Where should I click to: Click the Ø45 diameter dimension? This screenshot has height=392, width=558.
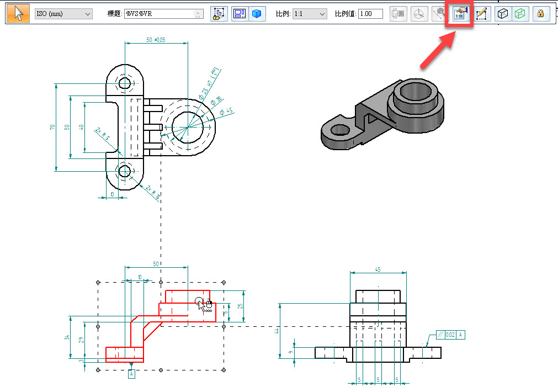226,112
